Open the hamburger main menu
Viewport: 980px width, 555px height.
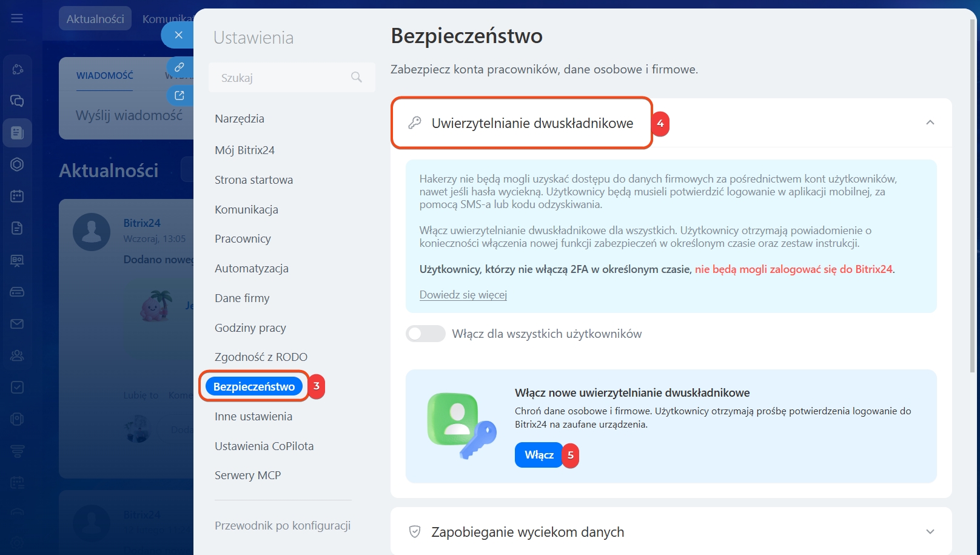click(x=17, y=18)
